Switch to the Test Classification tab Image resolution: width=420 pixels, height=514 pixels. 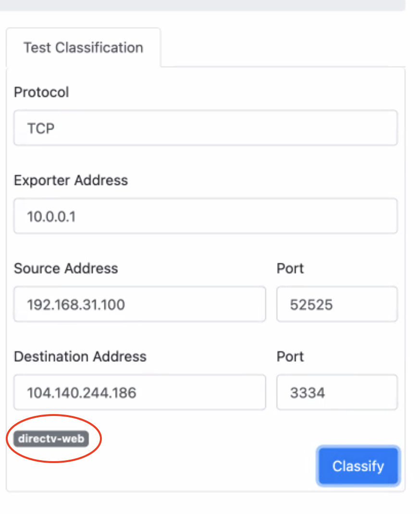click(x=83, y=48)
